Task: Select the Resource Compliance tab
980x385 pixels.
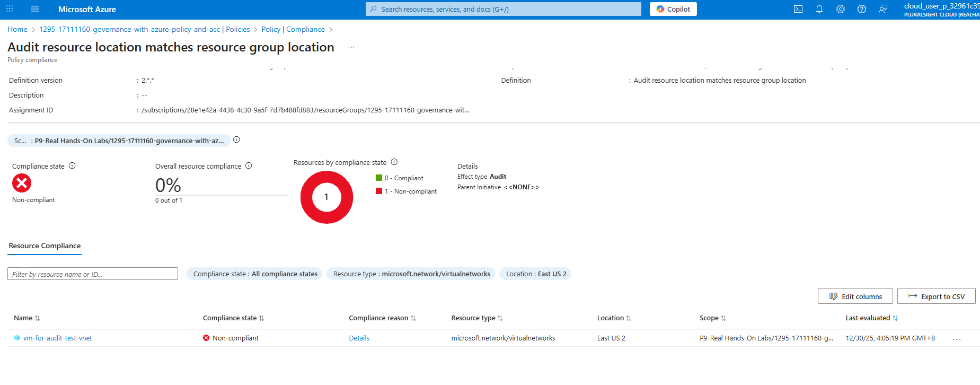Action: pyautogui.click(x=45, y=246)
